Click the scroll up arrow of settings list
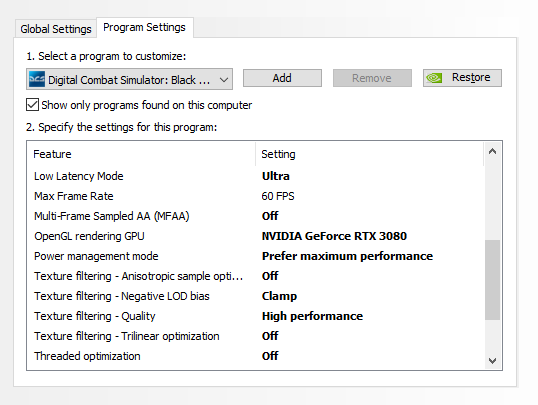This screenshot has width=538, height=405. [x=492, y=151]
